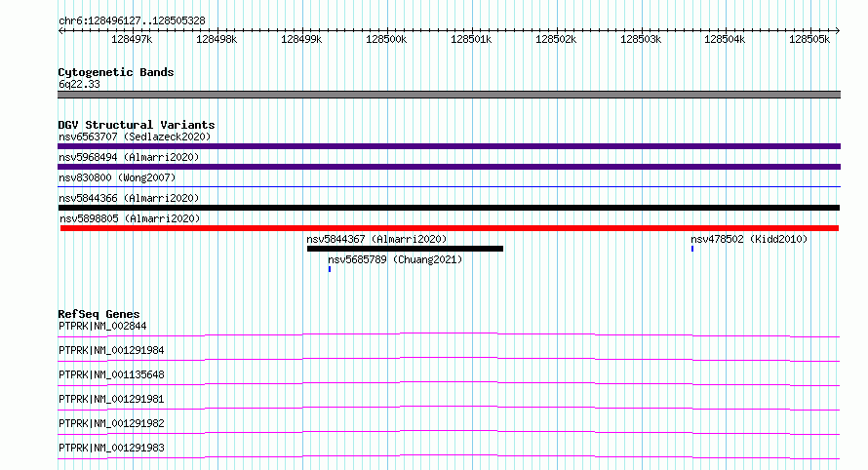Image resolution: width=868 pixels, height=470 pixels.
Task: Open variant nsv5898805 (Almarri2020) label
Action: (x=130, y=218)
